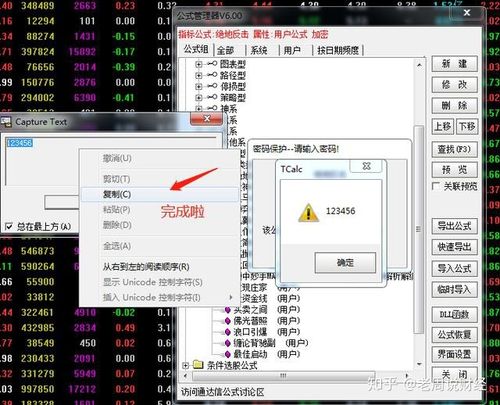Switch to the 系统 tab
500x405 pixels.
(259, 50)
